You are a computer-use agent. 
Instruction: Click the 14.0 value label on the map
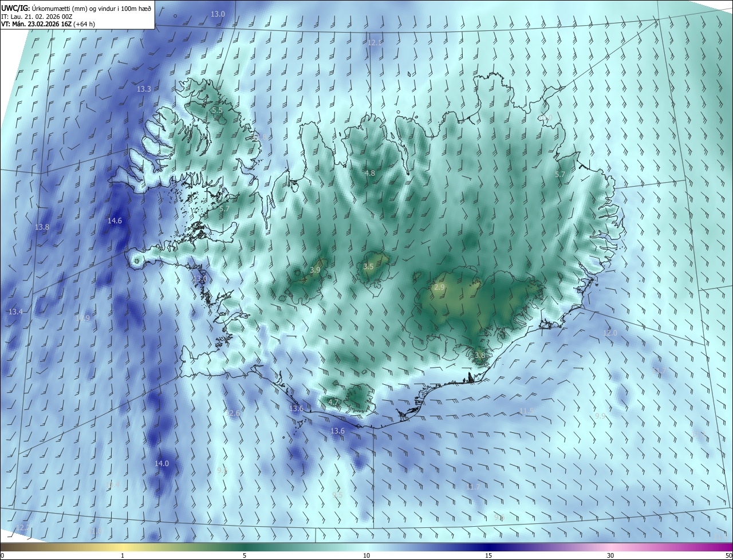162,463
